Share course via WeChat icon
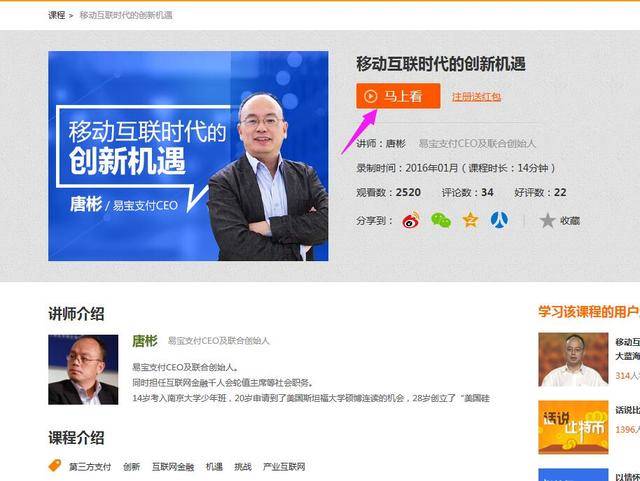The image size is (640, 481). point(441,220)
